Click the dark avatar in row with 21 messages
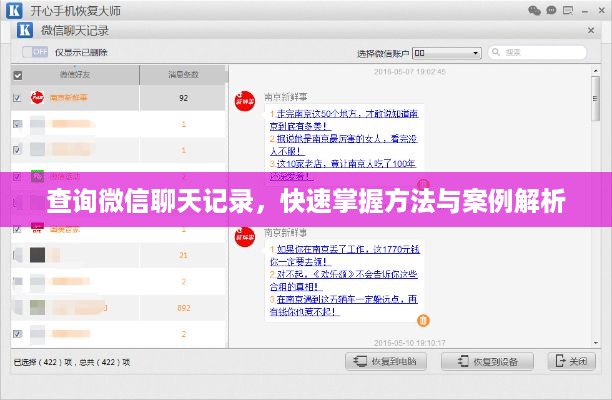Image resolution: width=612 pixels, height=400 pixels. [x=37, y=255]
